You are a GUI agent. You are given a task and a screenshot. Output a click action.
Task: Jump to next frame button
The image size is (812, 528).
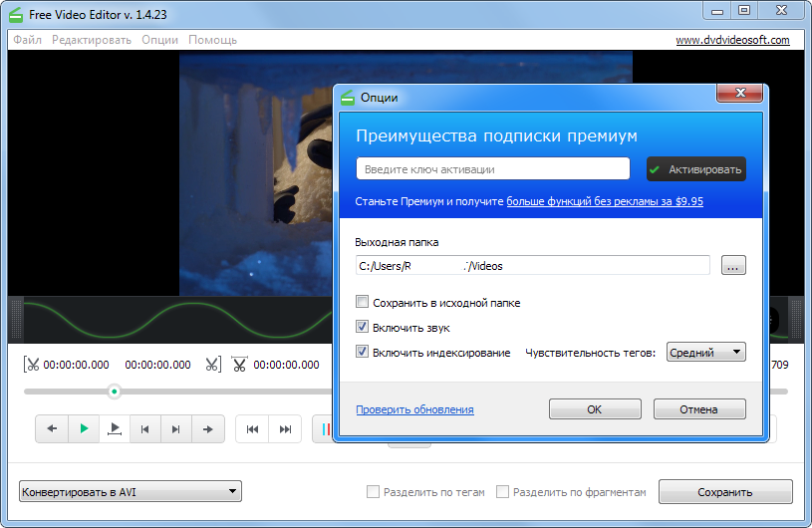click(176, 428)
